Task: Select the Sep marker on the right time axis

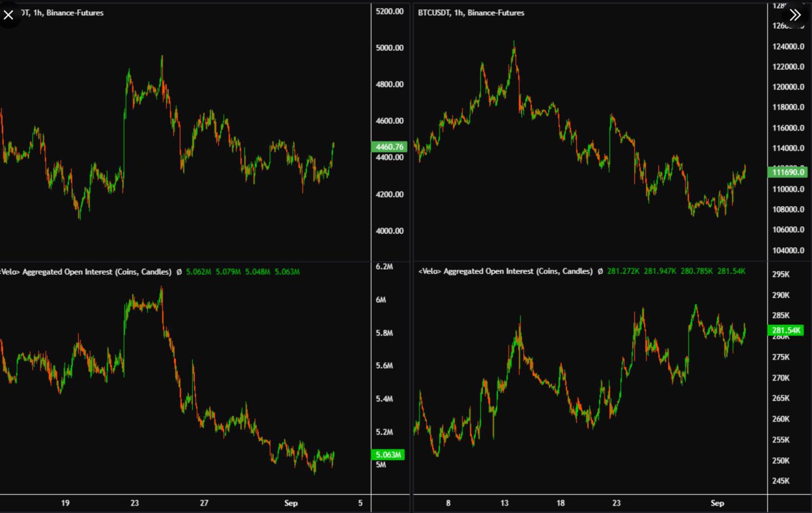Action: (x=717, y=503)
